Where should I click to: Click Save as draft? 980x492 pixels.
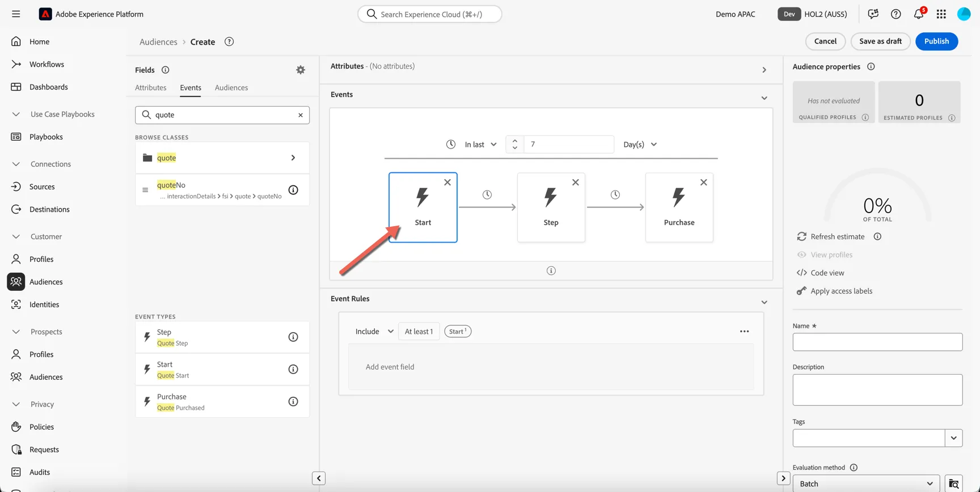pyautogui.click(x=880, y=41)
